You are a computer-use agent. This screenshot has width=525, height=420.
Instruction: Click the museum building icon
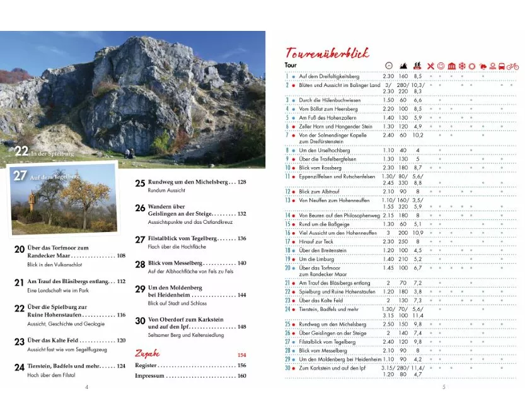[x=451, y=66]
